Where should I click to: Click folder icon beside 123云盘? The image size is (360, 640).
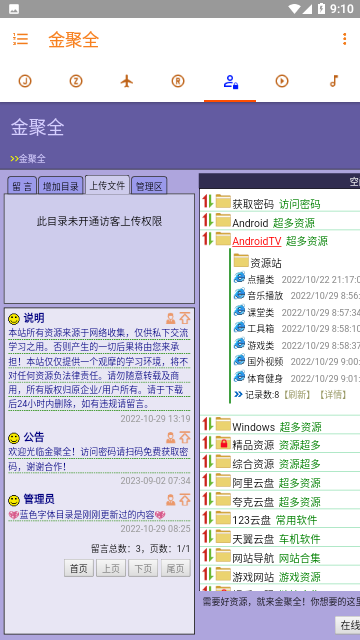click(223, 518)
